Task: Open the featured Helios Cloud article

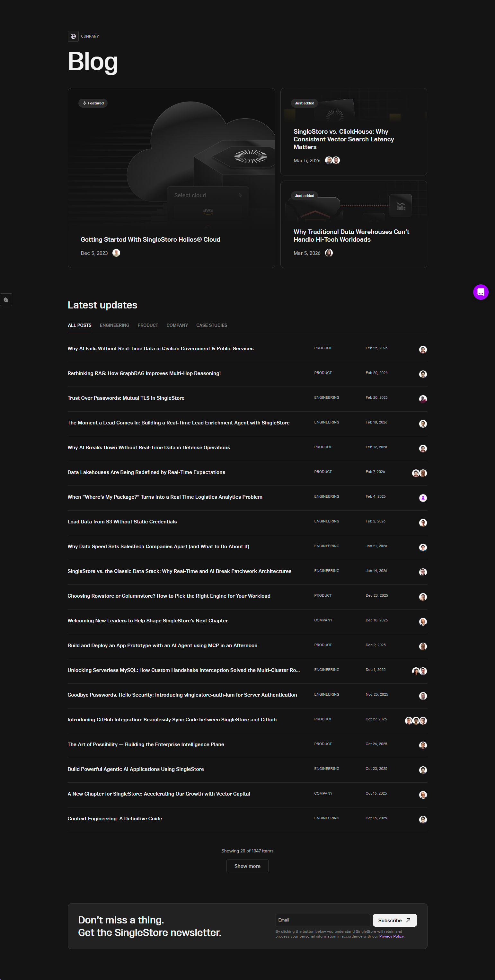Action: (x=151, y=239)
